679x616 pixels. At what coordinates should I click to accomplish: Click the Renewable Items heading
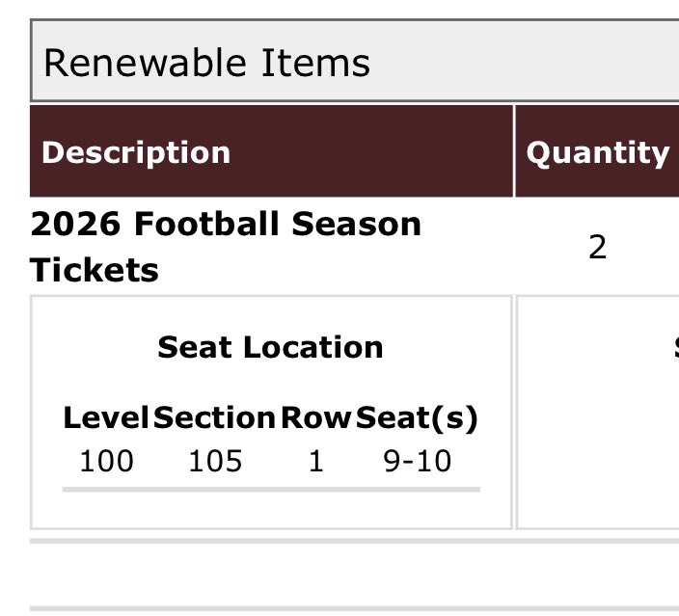click(206, 64)
